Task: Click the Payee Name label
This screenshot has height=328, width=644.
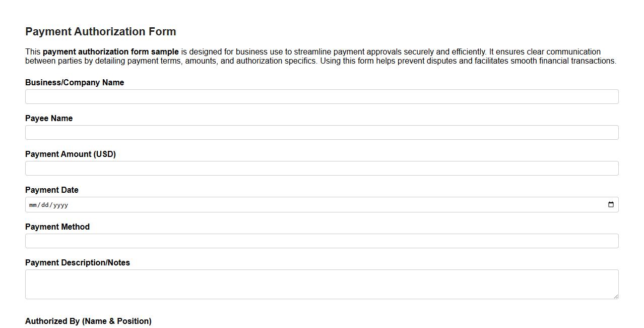Action: [48, 118]
